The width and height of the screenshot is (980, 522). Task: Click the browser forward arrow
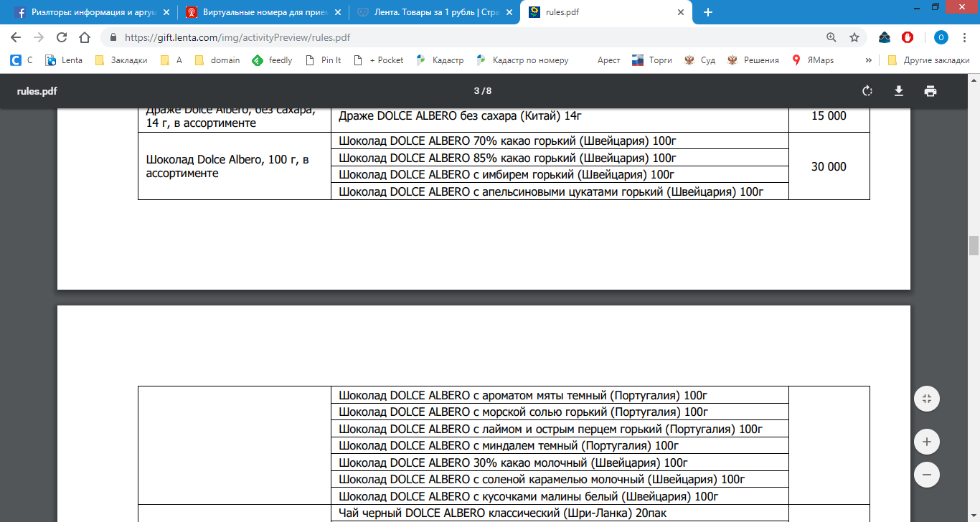(39, 37)
